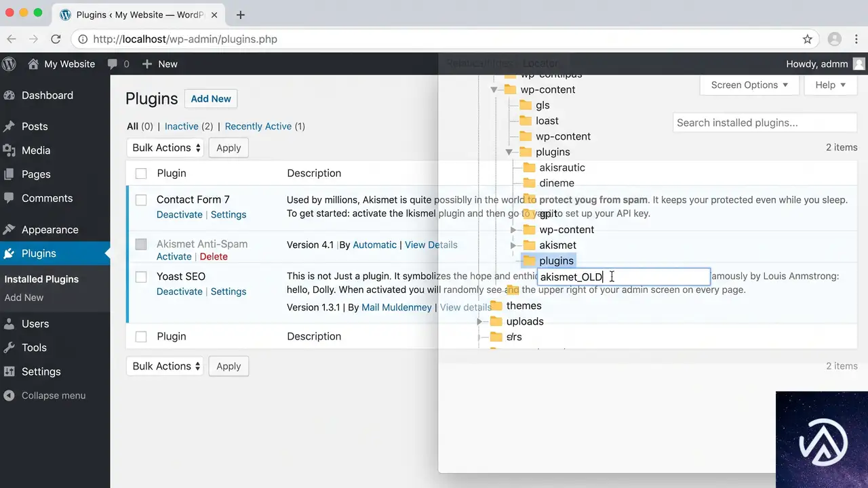The height and width of the screenshot is (488, 868).
Task: Select Installed Plugins in the sidebar submenu
Action: pyautogui.click(x=41, y=279)
